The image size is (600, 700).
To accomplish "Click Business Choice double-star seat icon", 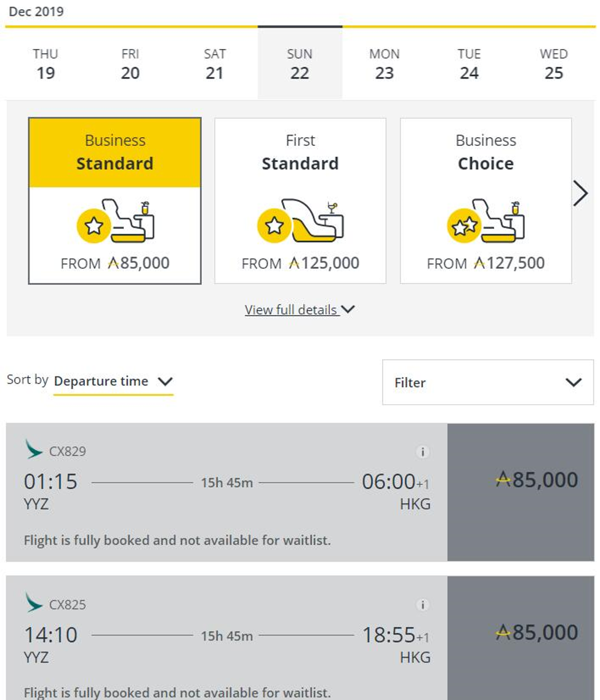I will point(486,221).
